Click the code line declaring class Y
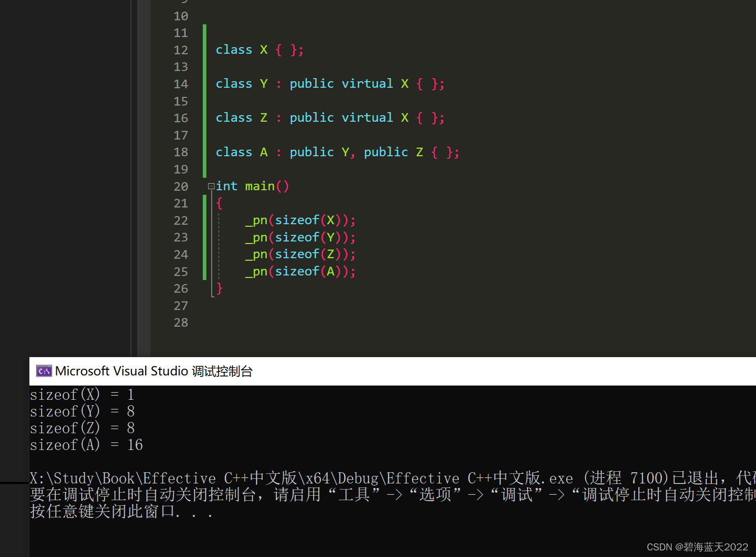The width and height of the screenshot is (756, 557). pos(330,84)
